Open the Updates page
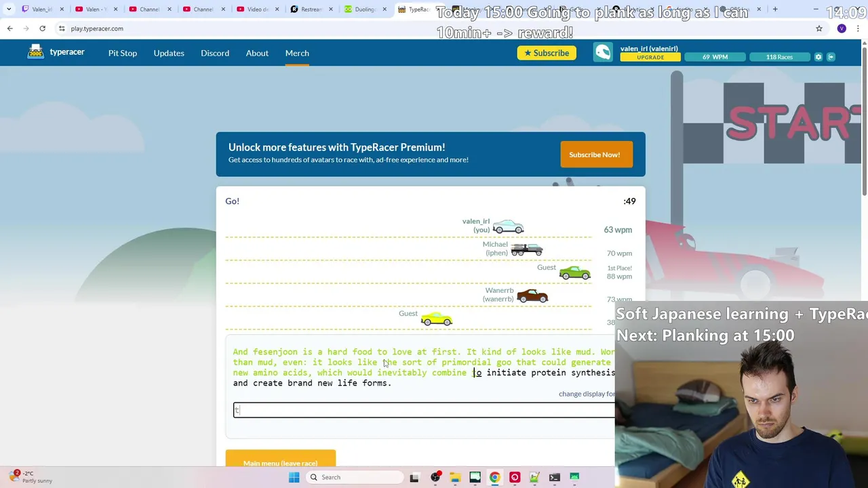The image size is (868, 488). tap(169, 53)
